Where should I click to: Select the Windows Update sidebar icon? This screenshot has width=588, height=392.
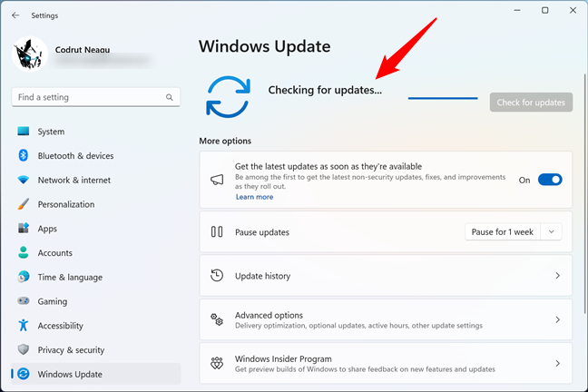24,374
